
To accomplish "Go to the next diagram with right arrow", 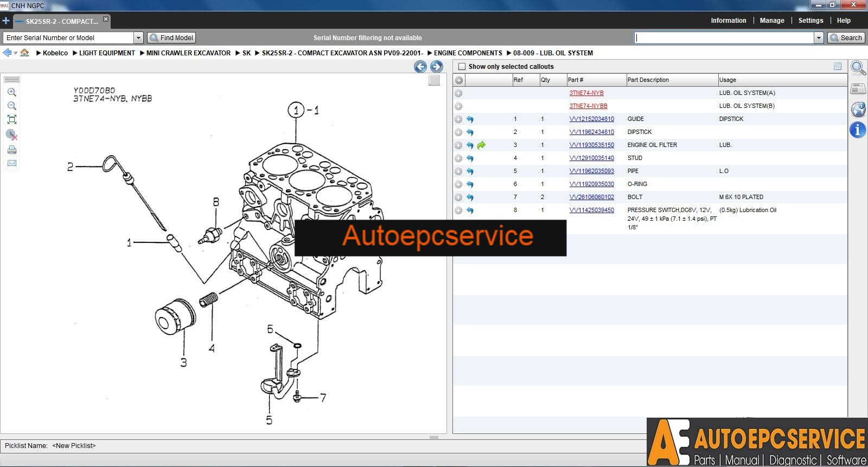I will [436, 67].
